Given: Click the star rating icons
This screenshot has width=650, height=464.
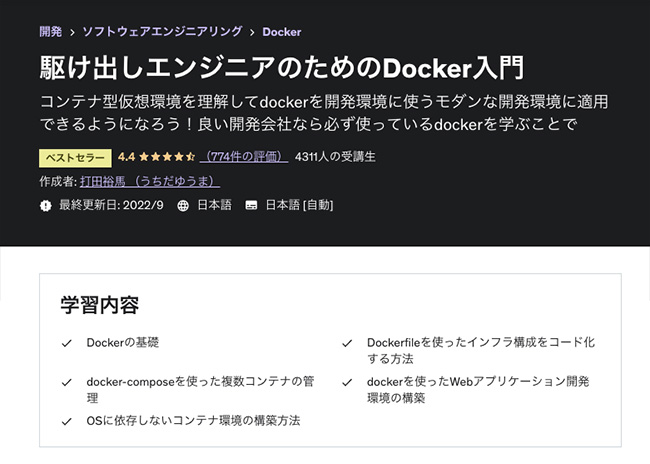Looking at the screenshot, I should pyautogui.click(x=167, y=157).
